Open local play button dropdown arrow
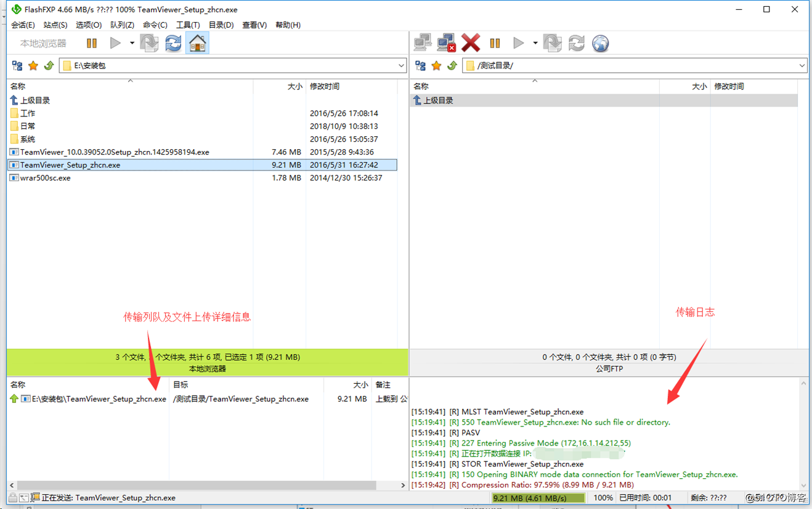This screenshot has width=812, height=509. (132, 43)
